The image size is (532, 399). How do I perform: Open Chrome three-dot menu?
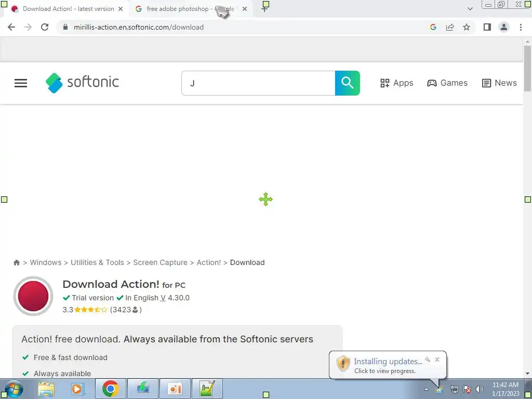(x=521, y=27)
